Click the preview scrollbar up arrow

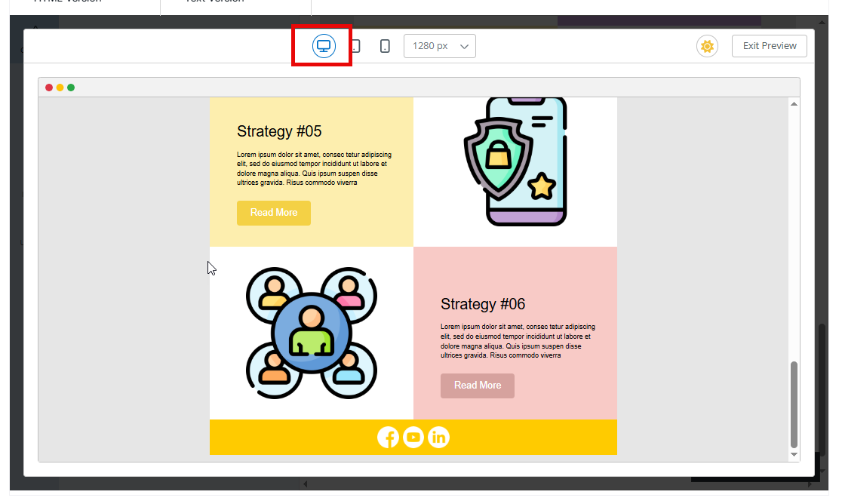[x=794, y=103]
